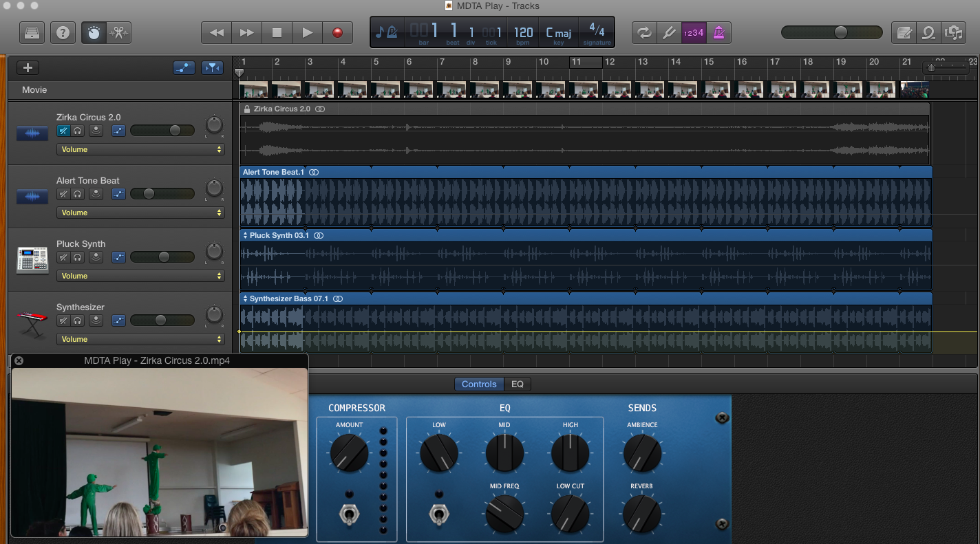Open the Note Pad panel
980x544 pixels.
pos(904,32)
